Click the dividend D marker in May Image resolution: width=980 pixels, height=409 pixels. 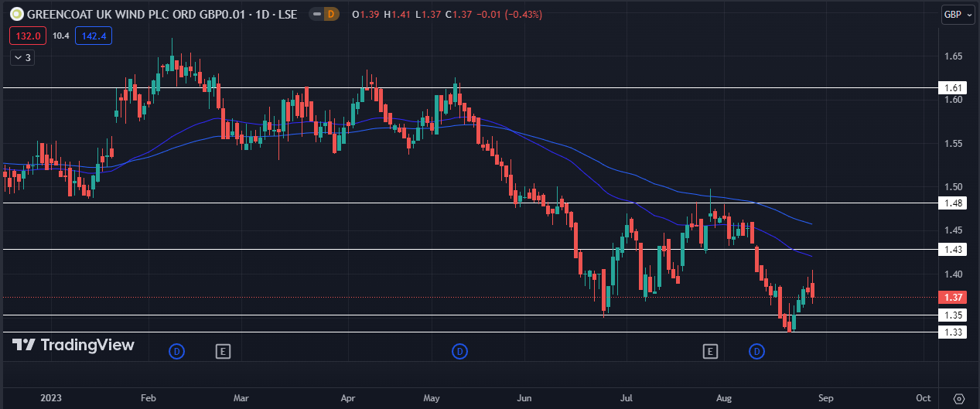coord(459,352)
